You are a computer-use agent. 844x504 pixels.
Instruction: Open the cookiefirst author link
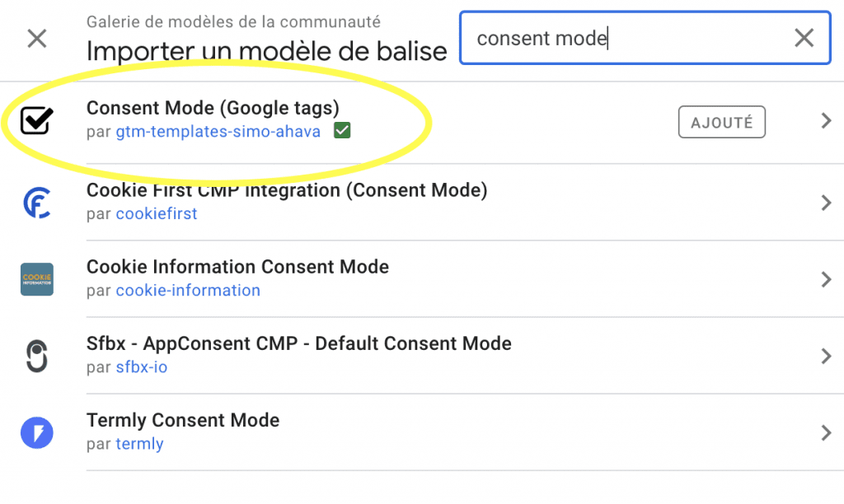[x=157, y=214]
